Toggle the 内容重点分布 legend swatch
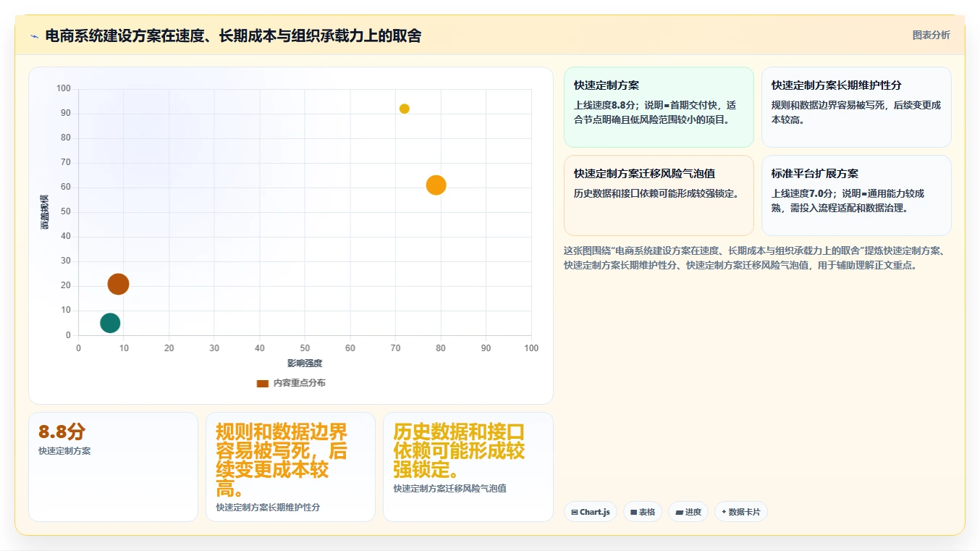980x551 pixels. pos(263,383)
